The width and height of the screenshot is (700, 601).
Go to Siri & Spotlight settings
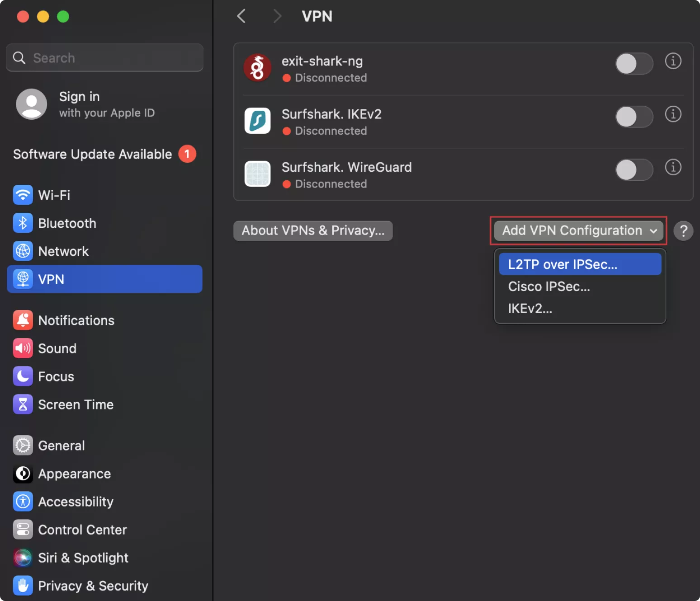[x=83, y=558]
